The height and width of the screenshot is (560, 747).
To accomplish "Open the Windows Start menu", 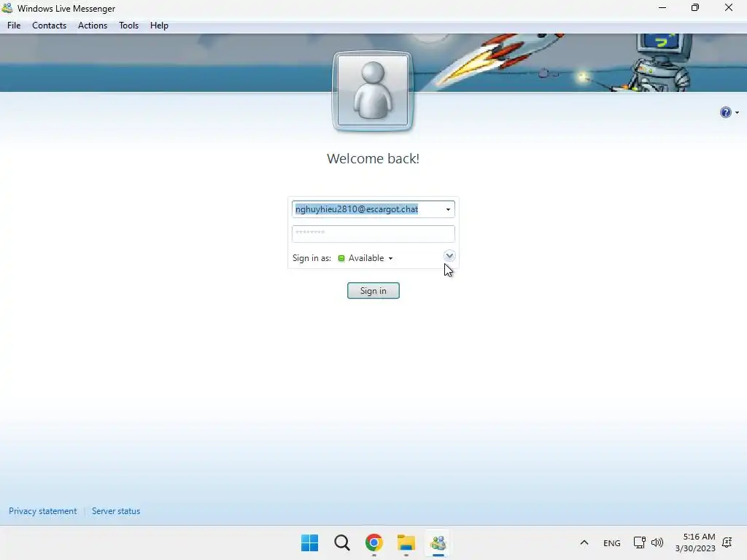I will point(309,542).
